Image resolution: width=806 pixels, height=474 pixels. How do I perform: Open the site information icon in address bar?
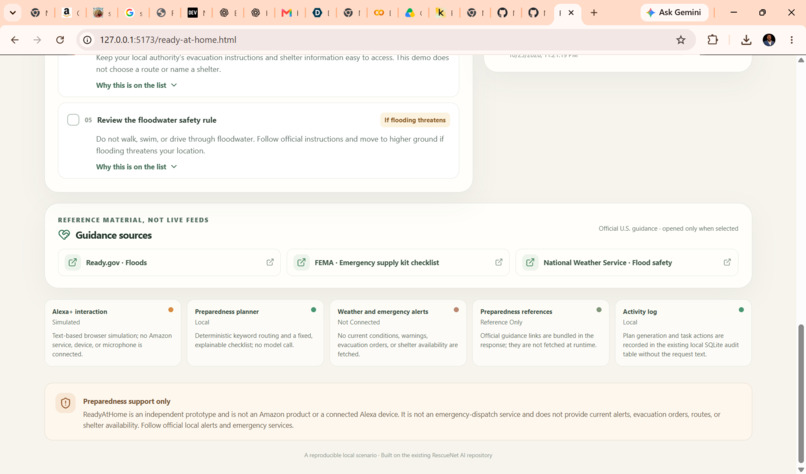pos(87,40)
